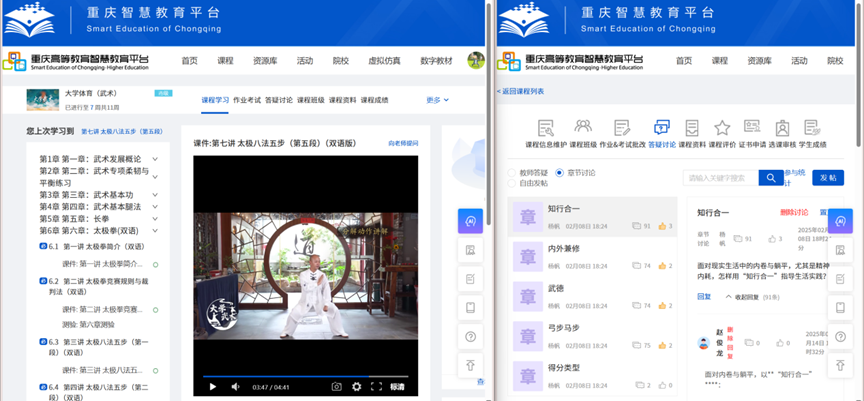
Task: Open AI assistant button in left window
Action: pyautogui.click(x=470, y=221)
